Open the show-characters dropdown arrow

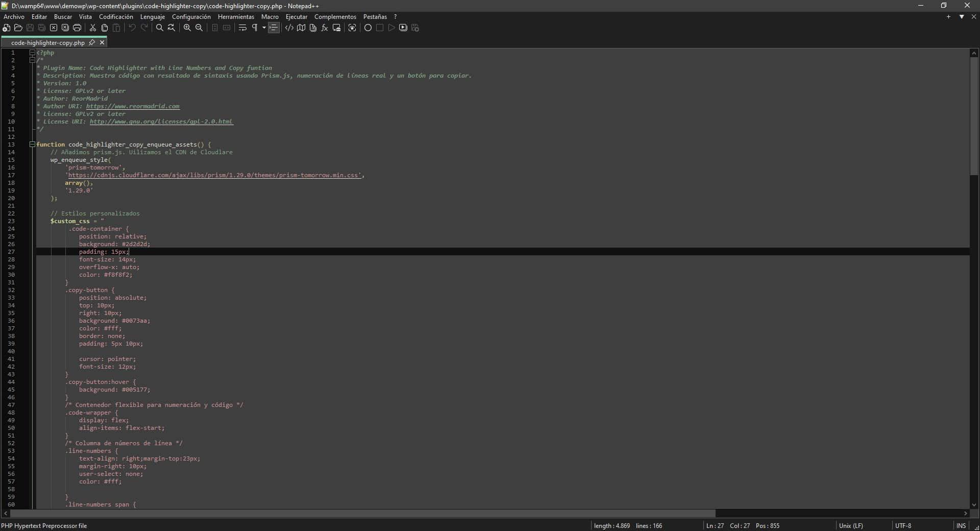264,28
